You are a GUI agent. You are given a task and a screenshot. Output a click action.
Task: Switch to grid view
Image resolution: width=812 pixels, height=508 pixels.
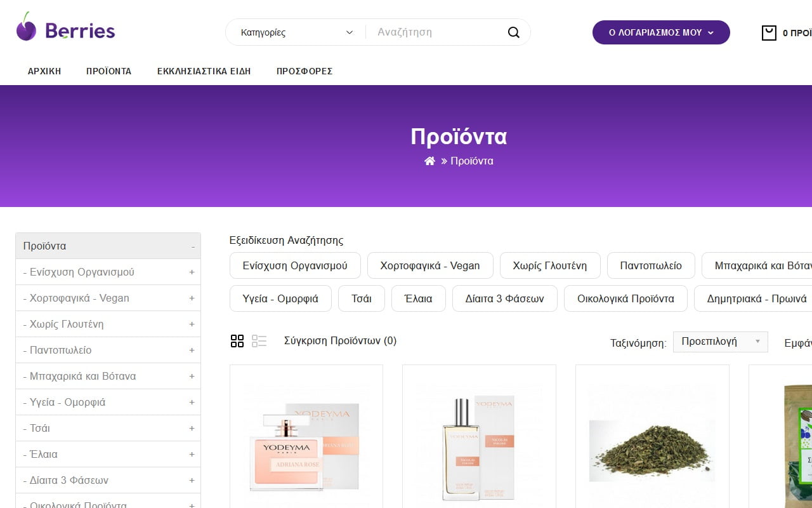(x=237, y=341)
